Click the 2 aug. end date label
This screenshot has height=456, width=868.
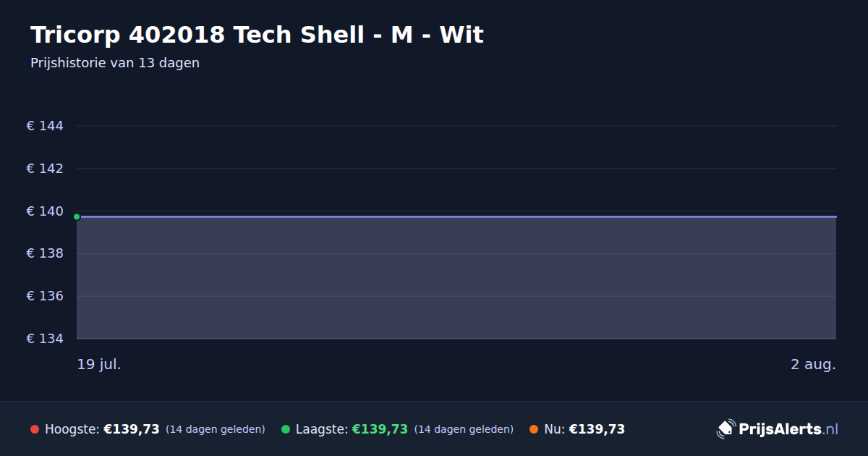(x=813, y=364)
